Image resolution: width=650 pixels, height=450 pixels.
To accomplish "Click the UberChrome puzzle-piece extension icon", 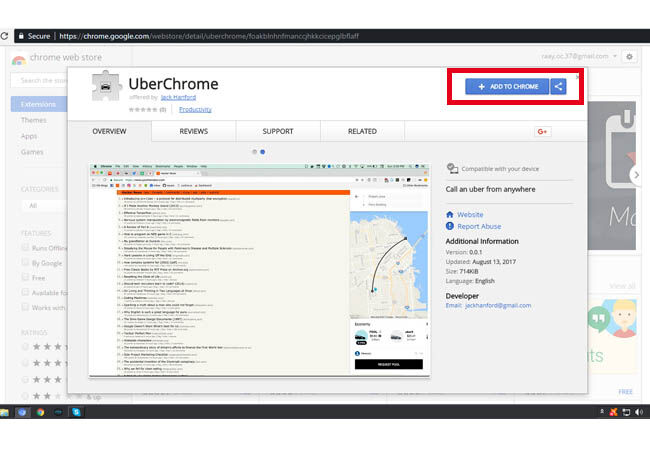I will [106, 86].
